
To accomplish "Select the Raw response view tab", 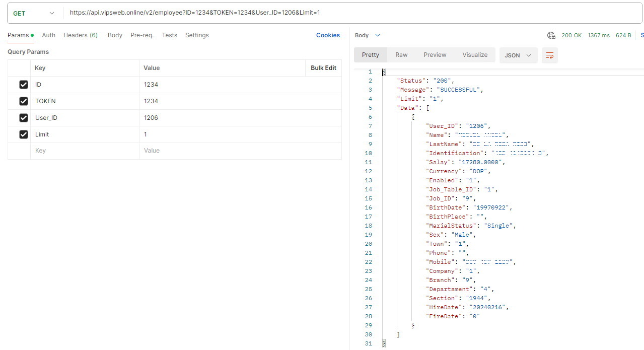I will (x=401, y=55).
